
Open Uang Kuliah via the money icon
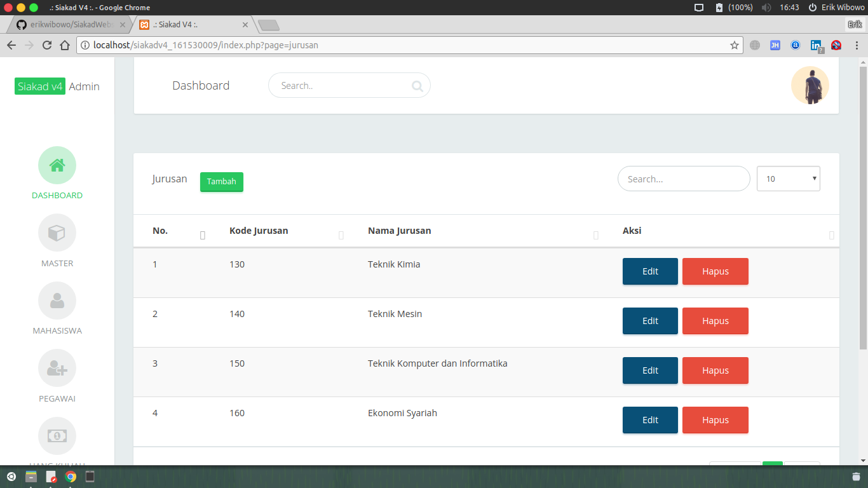pos(57,436)
